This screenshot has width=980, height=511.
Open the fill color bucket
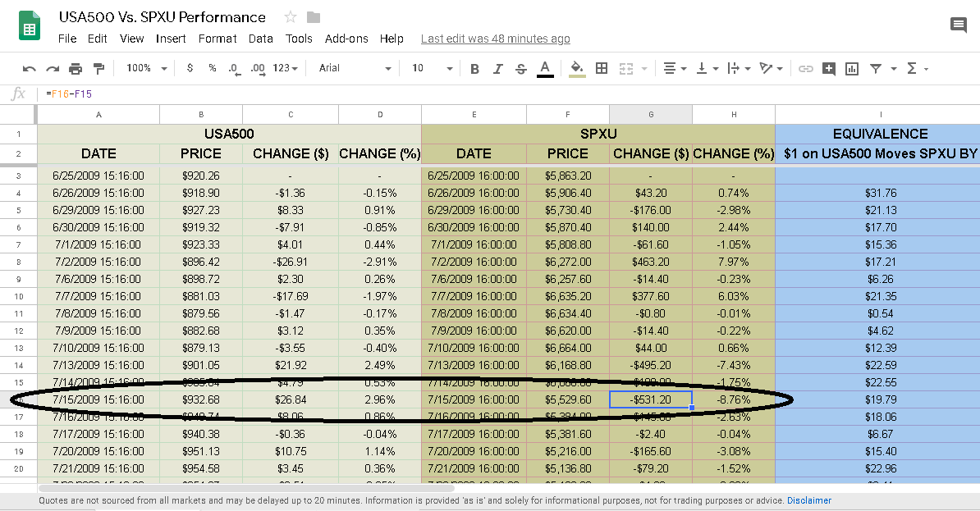(578, 69)
